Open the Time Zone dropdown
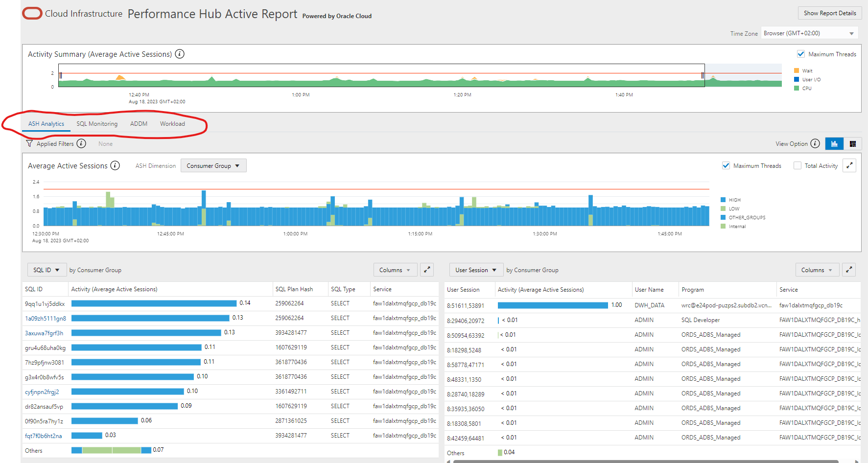The width and height of the screenshot is (868, 463). click(x=808, y=33)
